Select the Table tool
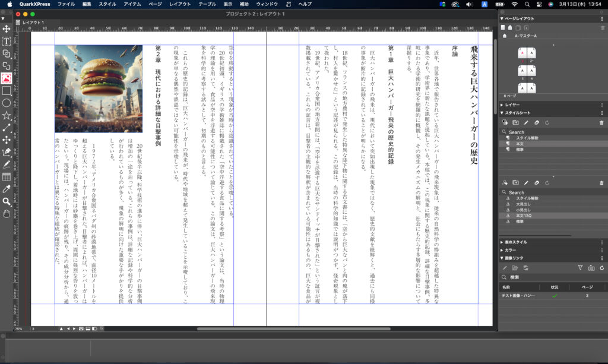The width and height of the screenshot is (608, 364). tap(6, 177)
